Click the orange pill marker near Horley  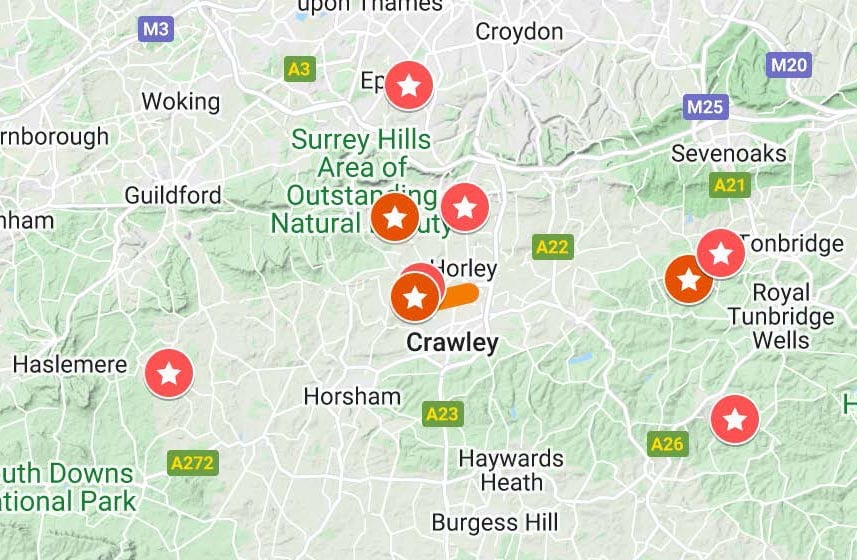(x=460, y=296)
